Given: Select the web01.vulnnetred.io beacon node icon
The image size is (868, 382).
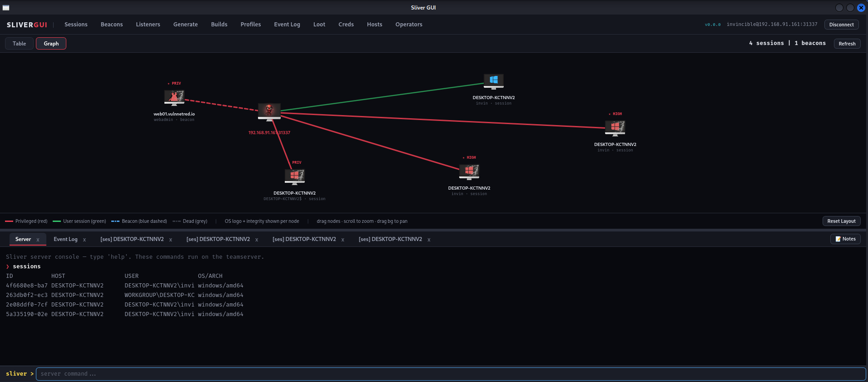Looking at the screenshot, I should (174, 97).
